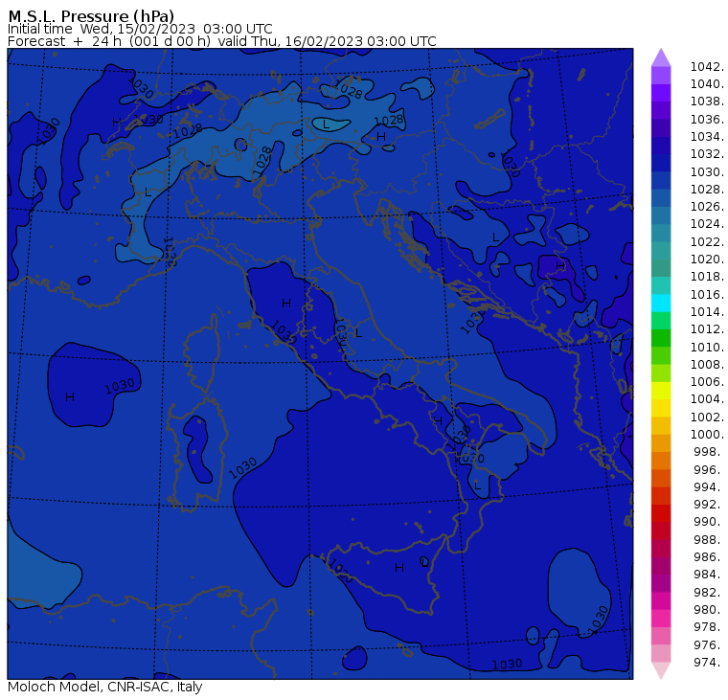Click the "1024." legend label
Image resolution: width=728 pixels, height=700 pixels.
(x=707, y=224)
